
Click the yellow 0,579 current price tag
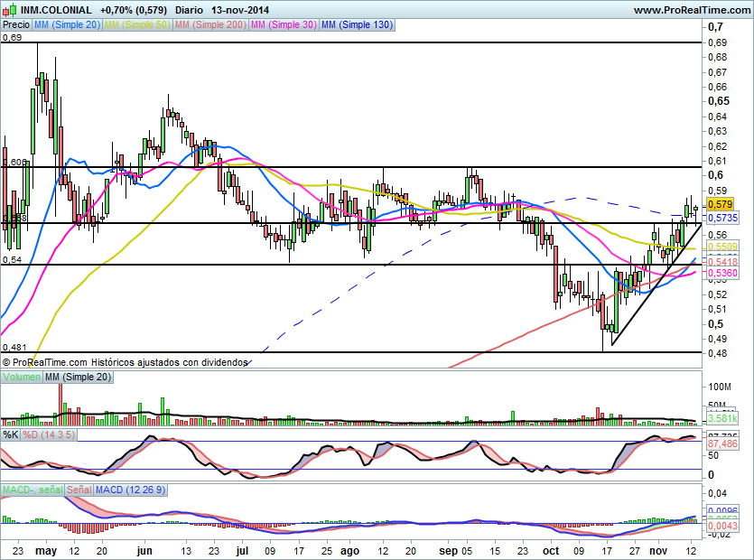tap(721, 204)
